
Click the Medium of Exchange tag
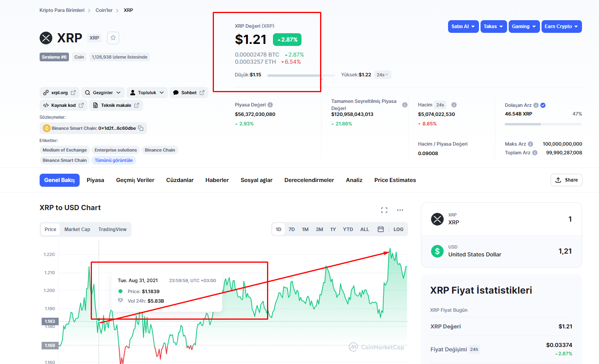click(65, 150)
